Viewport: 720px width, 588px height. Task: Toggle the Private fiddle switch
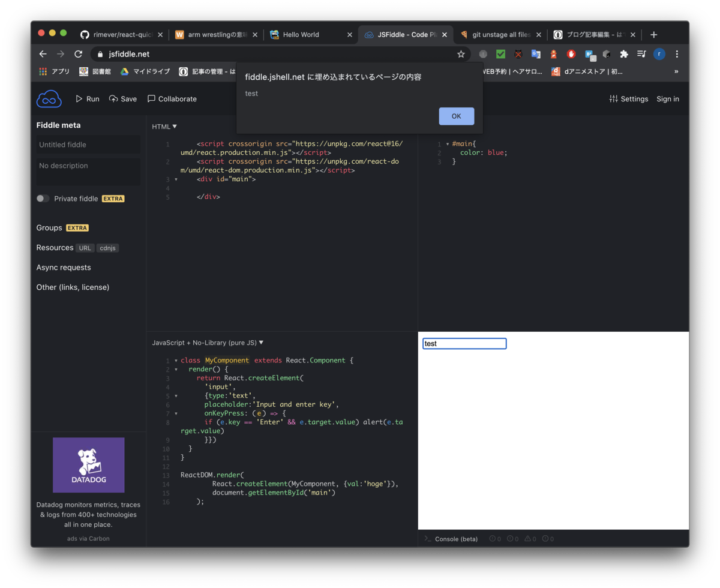[43, 199]
